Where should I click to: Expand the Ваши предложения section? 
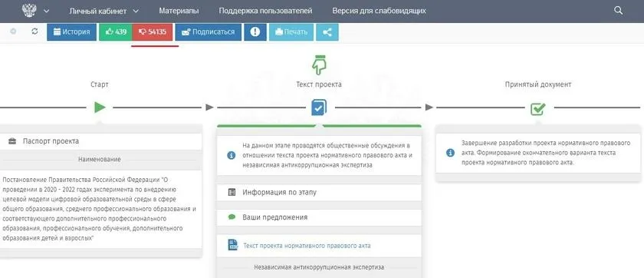(x=319, y=217)
